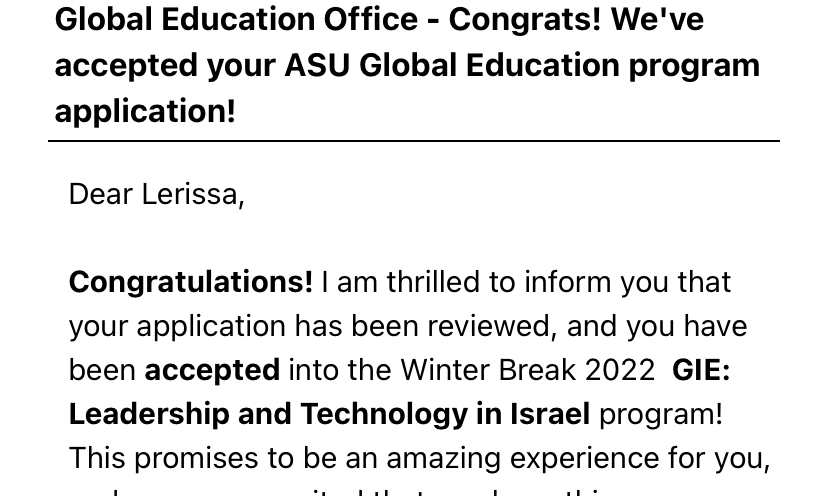Click the bold word "Israel"
The width and height of the screenshot is (828, 496).
pos(550,415)
